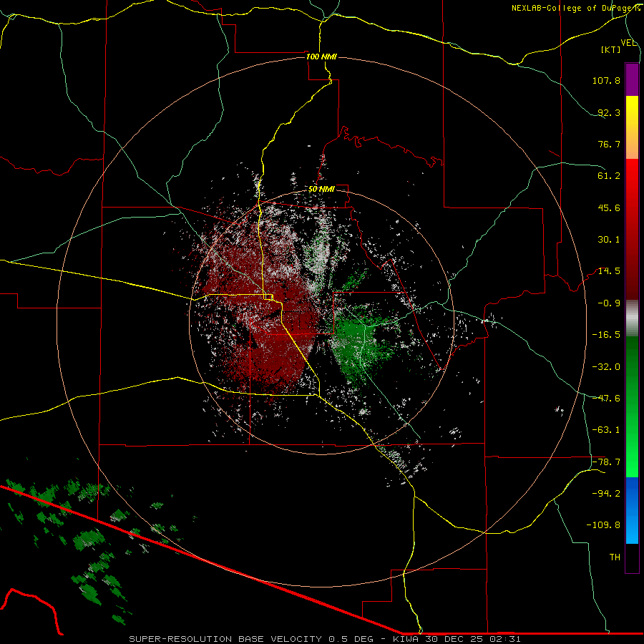Select the -47.6 legend value

(x=606, y=399)
